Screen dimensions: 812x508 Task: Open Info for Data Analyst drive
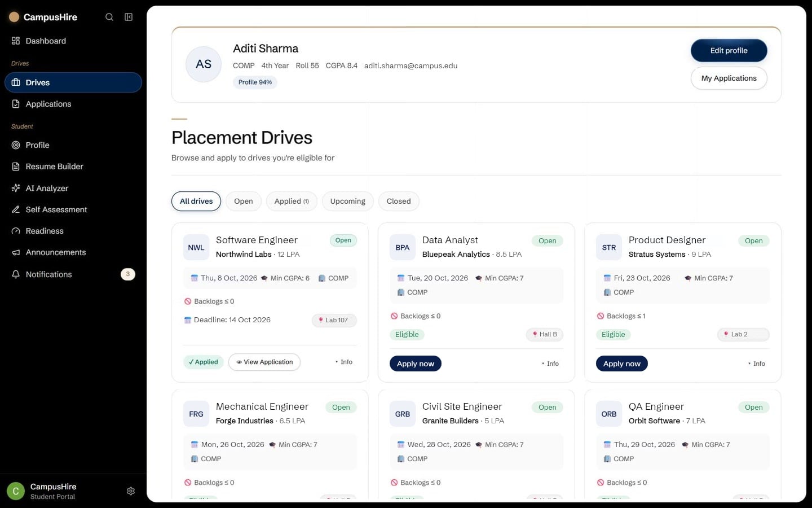(550, 364)
